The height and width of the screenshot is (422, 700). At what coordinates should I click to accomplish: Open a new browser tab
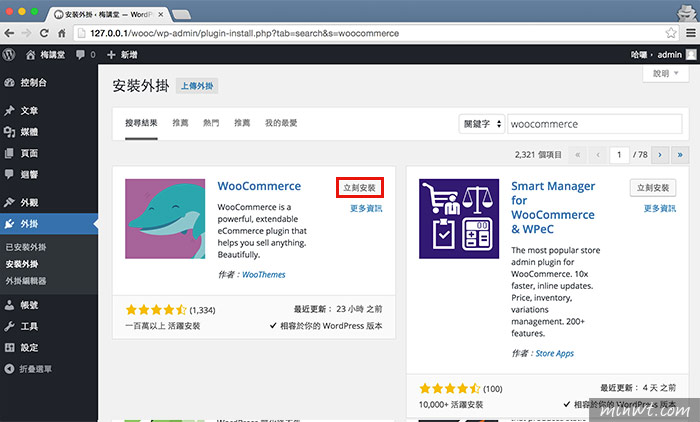pos(181,15)
